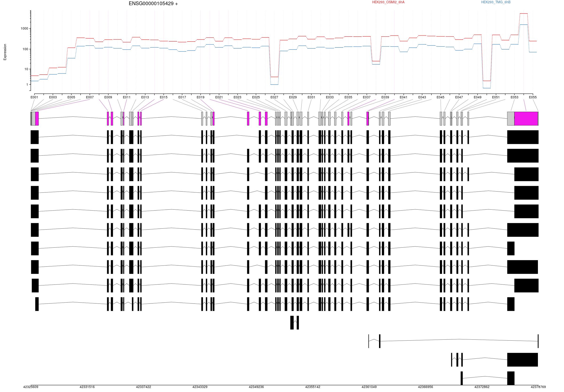Select the HEK293_TMG_6hB legend label
Viewport: 564px width, 392px height.
click(x=496, y=2)
